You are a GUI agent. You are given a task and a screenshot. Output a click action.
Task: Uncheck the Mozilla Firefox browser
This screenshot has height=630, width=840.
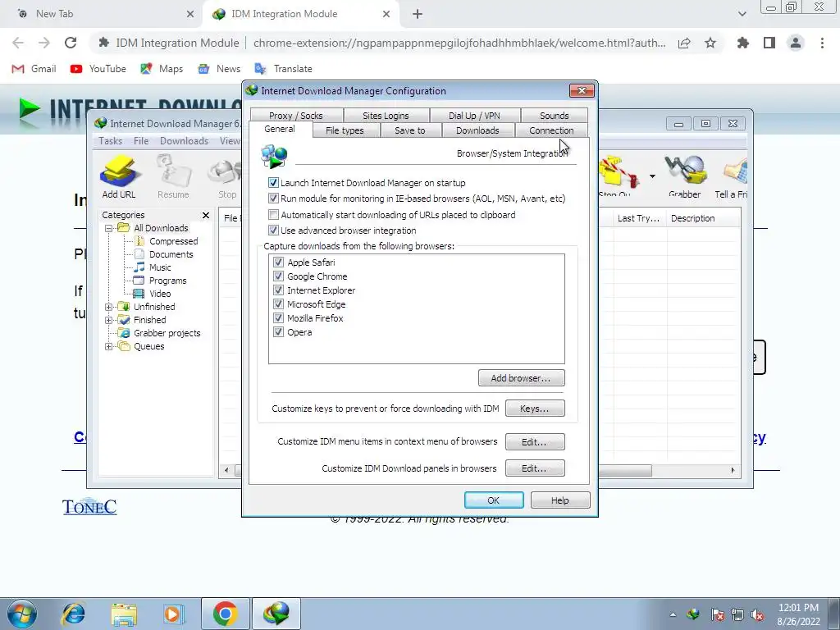click(278, 317)
